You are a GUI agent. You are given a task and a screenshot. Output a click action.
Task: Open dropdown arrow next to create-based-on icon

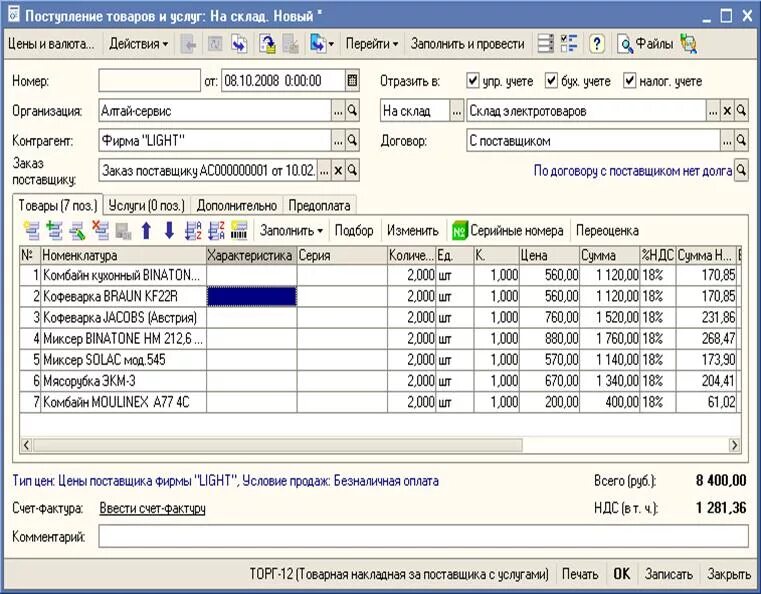(x=331, y=44)
